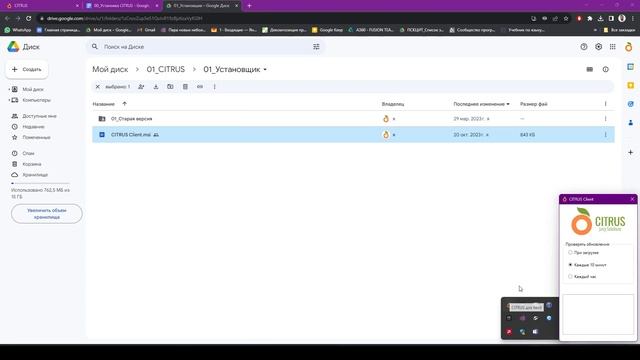
Task: Clear selection with the X icon
Action: 98,87
